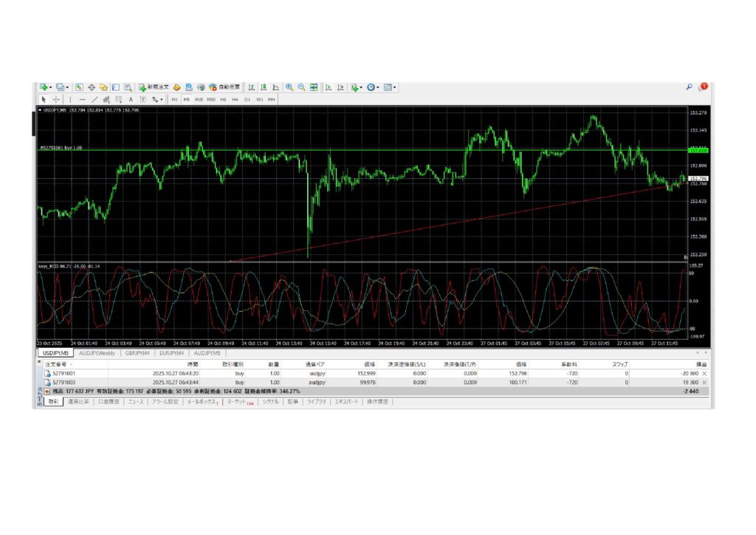Switch chart to the H4 timeframe

pos(235,99)
